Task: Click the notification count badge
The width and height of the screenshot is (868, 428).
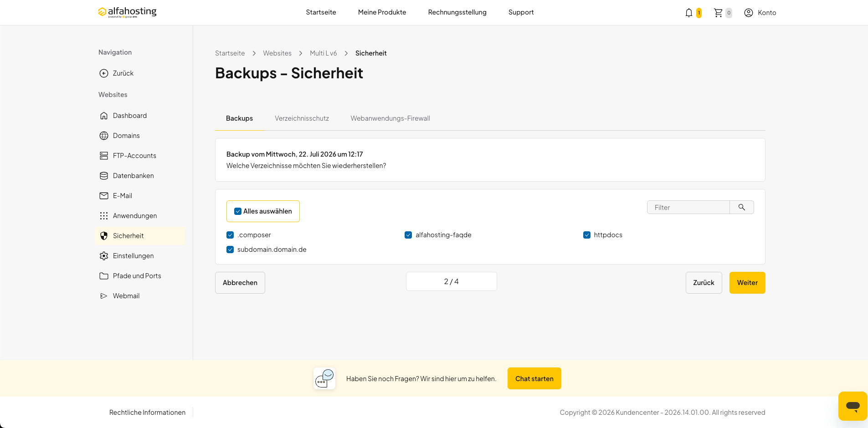Action: (x=699, y=13)
